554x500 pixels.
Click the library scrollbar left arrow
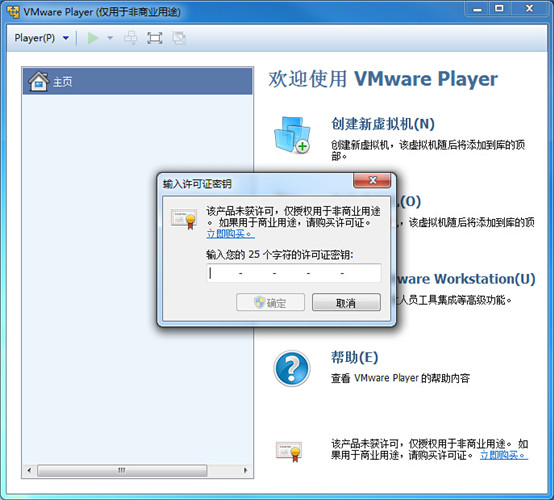click(x=29, y=470)
